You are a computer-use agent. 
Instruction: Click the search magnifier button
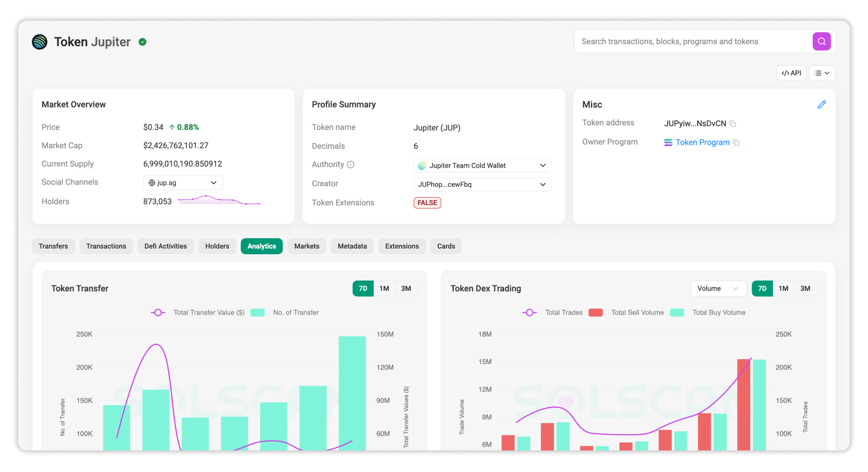point(821,41)
